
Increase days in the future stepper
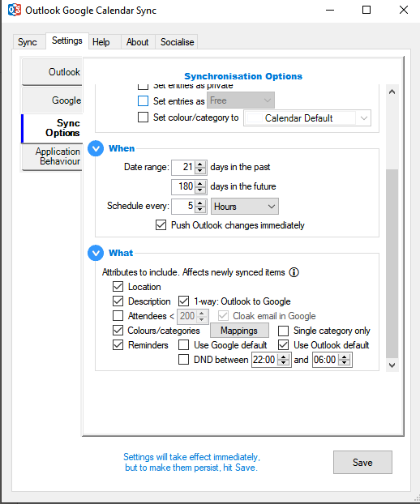(x=200, y=183)
